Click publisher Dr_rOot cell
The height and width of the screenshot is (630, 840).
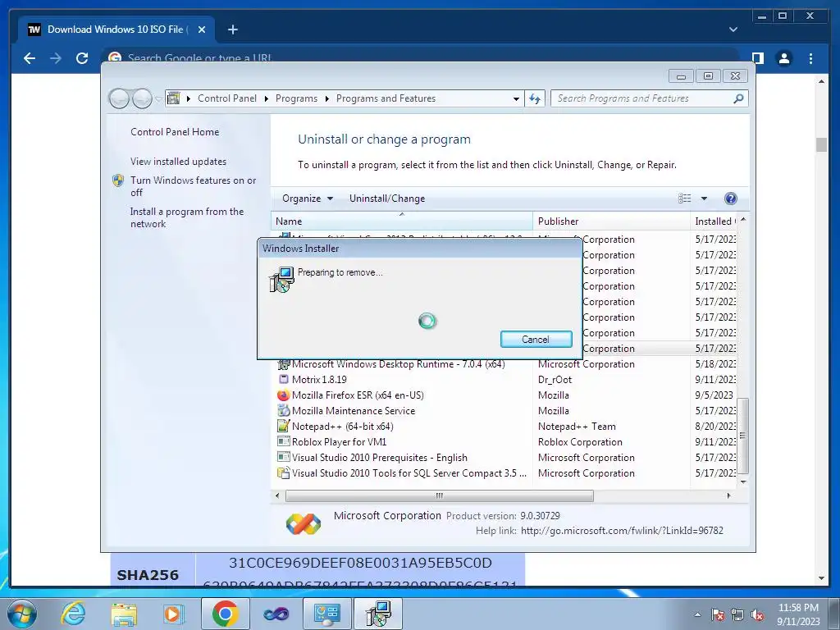point(555,380)
